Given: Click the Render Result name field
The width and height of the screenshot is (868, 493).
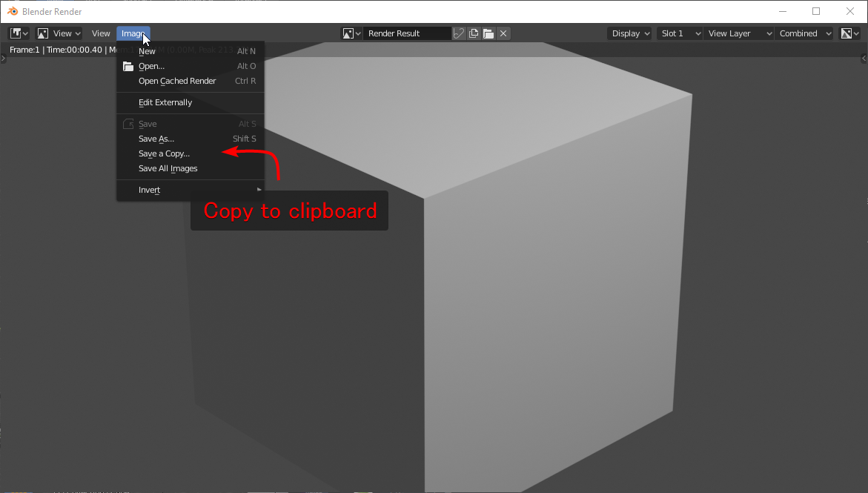Looking at the screenshot, I should coord(408,33).
